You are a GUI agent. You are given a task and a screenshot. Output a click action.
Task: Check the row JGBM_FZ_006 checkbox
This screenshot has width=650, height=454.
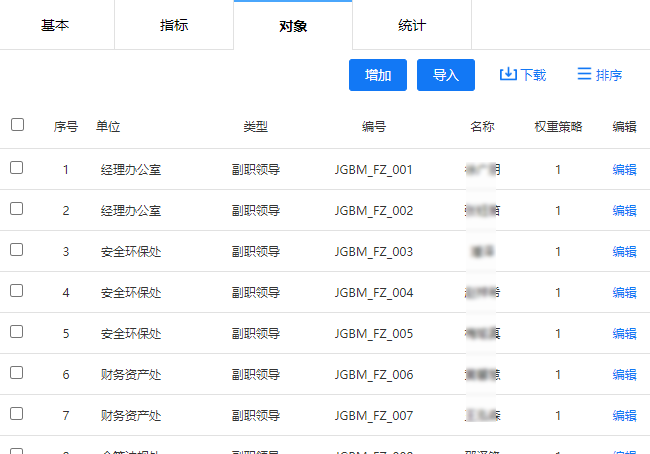tap(17, 373)
